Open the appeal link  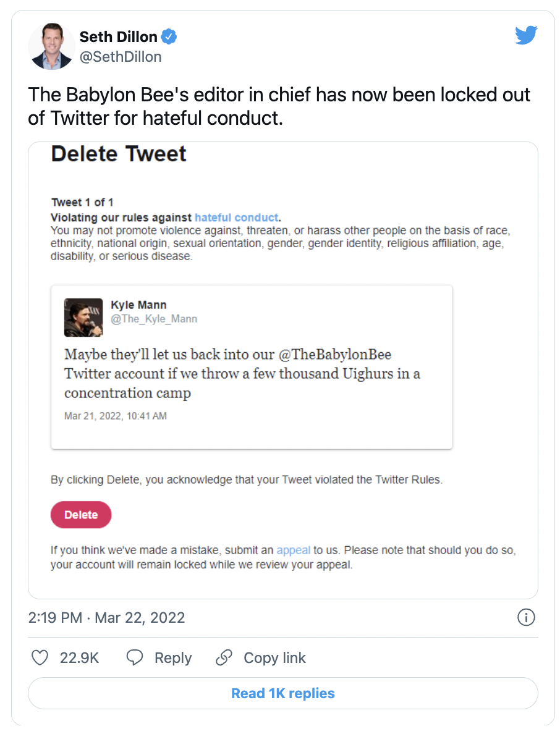click(x=294, y=550)
